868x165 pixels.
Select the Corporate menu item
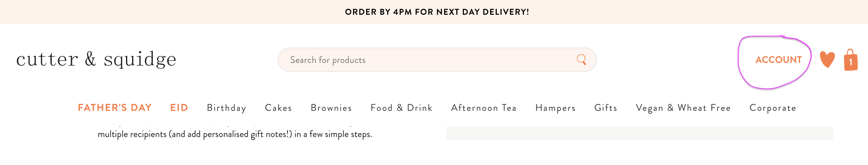[773, 108]
